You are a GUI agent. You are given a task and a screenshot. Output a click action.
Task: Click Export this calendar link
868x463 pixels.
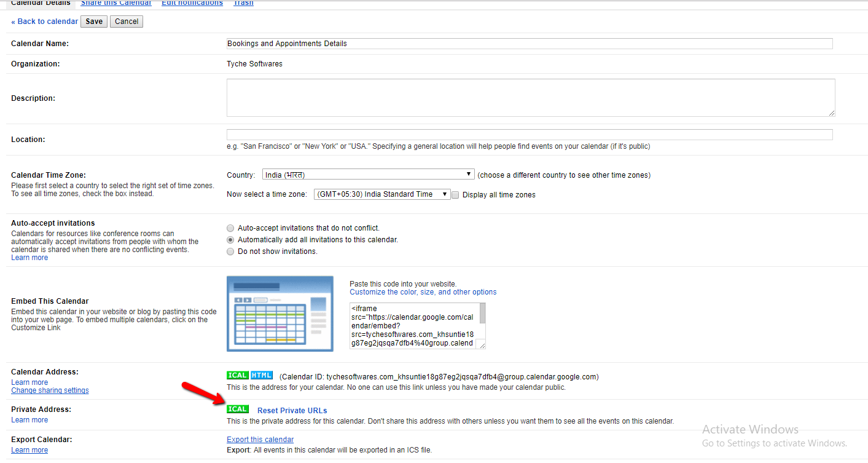click(260, 439)
